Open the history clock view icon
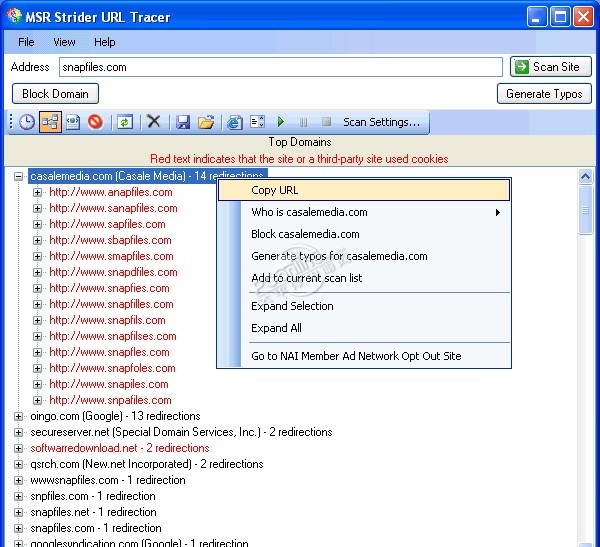 click(x=27, y=122)
